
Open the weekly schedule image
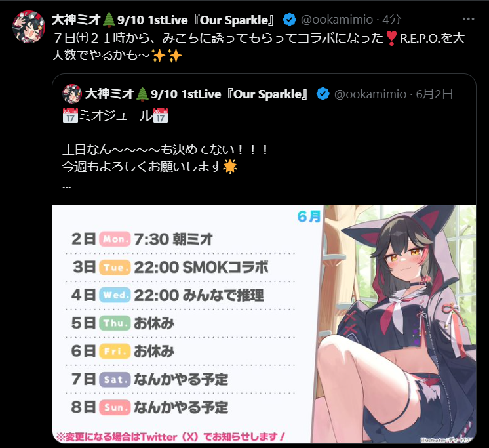tap(264, 324)
